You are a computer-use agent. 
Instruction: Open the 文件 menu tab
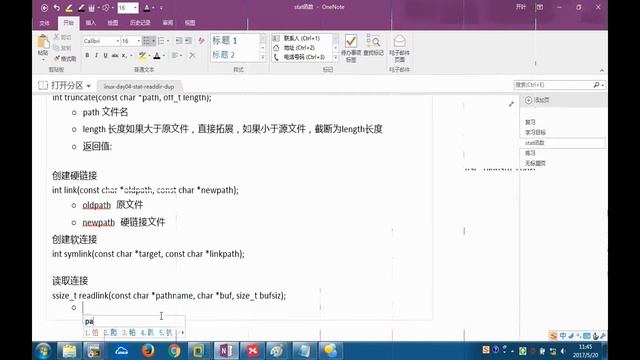point(44,23)
